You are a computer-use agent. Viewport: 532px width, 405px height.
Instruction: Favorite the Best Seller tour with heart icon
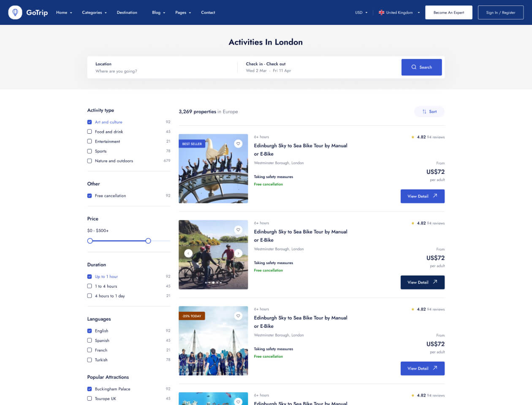(x=238, y=144)
